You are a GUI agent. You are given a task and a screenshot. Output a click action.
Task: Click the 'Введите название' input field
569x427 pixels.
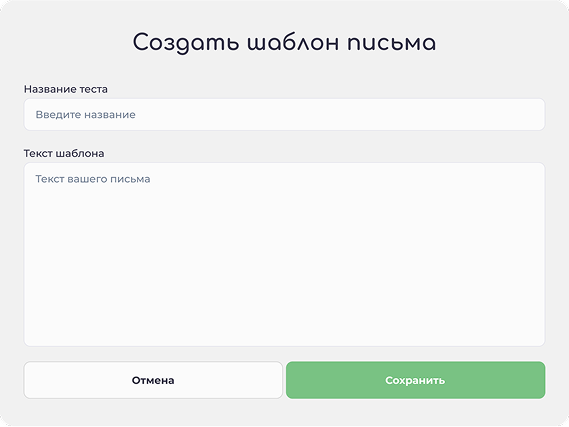pos(284,114)
